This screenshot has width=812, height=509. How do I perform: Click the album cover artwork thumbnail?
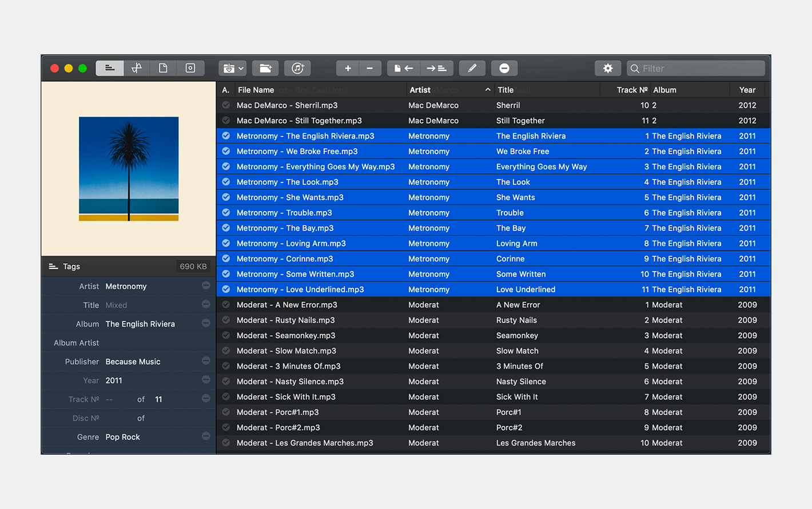[129, 169]
